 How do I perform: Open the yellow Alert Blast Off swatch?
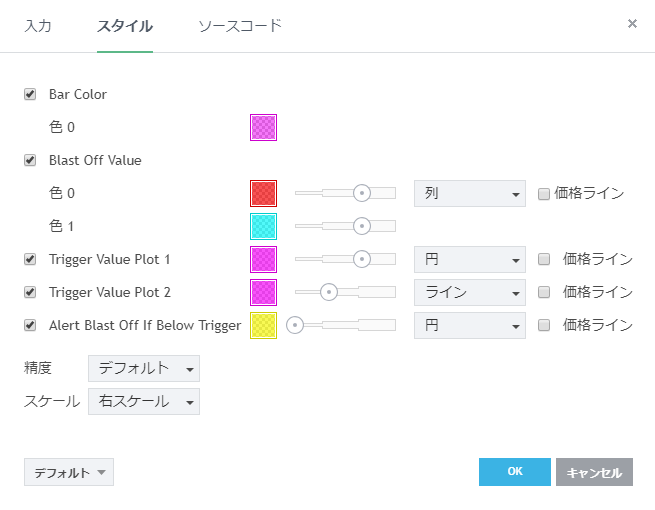[x=263, y=325]
